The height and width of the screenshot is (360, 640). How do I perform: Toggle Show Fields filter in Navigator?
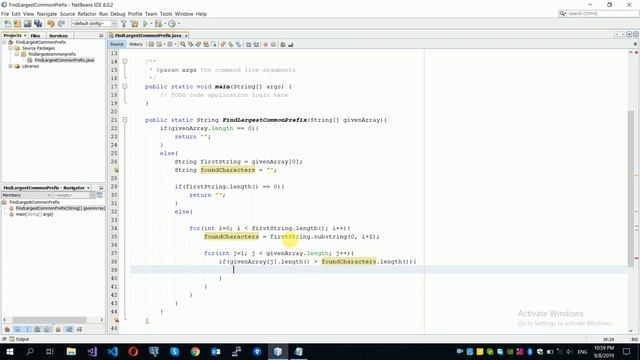click(17, 329)
